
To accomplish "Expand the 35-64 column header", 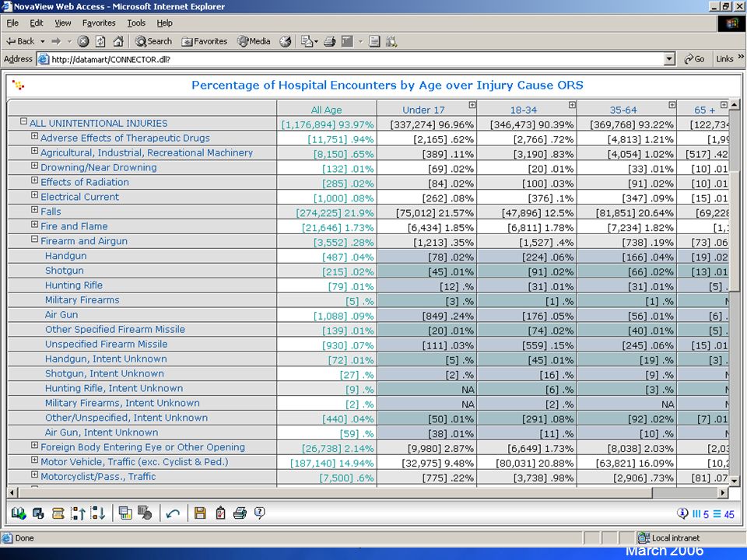I will pyautogui.click(x=672, y=105).
